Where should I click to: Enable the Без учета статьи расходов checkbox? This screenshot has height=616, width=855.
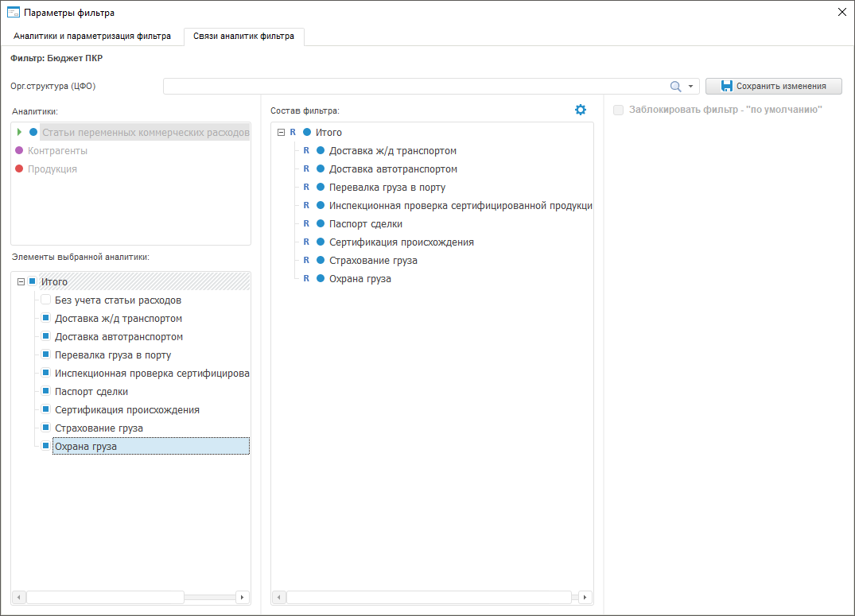[x=46, y=300]
